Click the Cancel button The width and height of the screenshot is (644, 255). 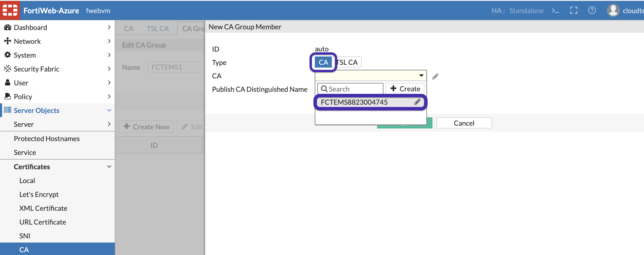(464, 123)
